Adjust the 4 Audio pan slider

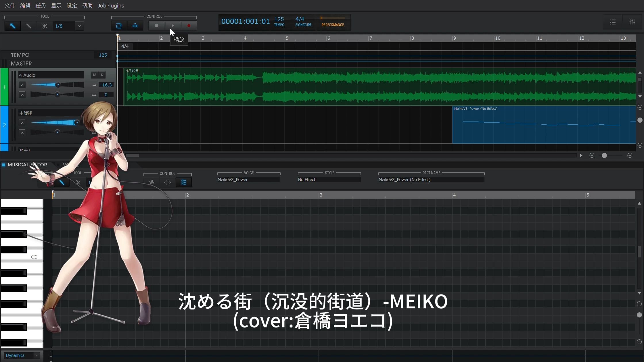tap(57, 95)
